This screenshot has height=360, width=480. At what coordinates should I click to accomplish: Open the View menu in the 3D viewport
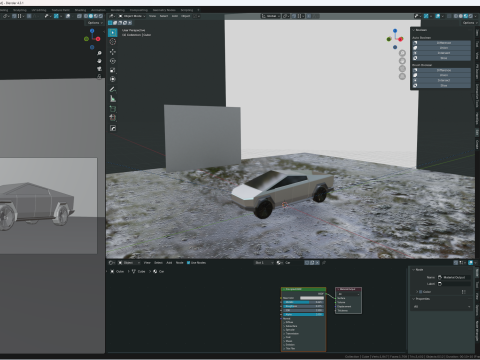pyautogui.click(x=152, y=16)
